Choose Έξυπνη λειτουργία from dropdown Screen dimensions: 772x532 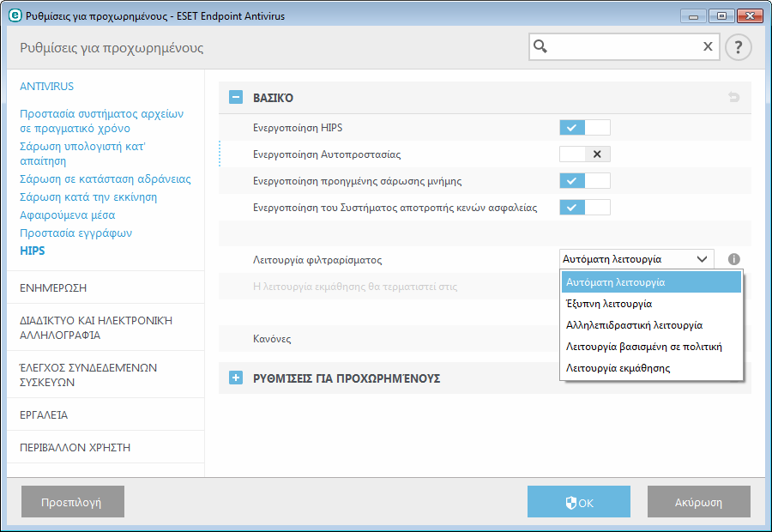651,304
